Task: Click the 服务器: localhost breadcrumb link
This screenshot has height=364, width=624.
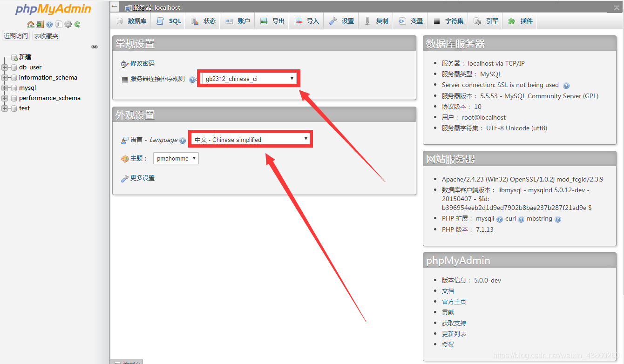Action: 156,8
